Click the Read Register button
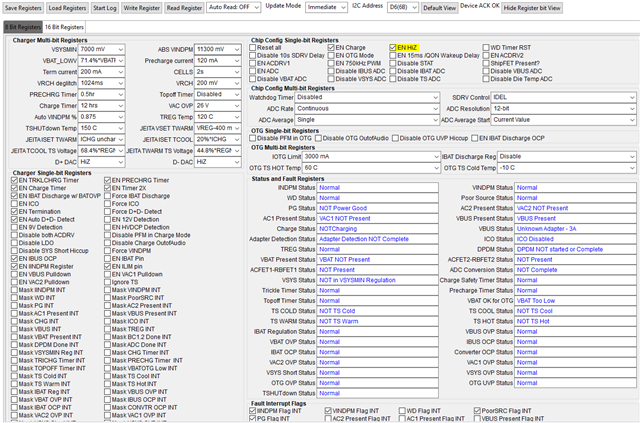Viewport: 640px width, 423px height. [x=184, y=8]
